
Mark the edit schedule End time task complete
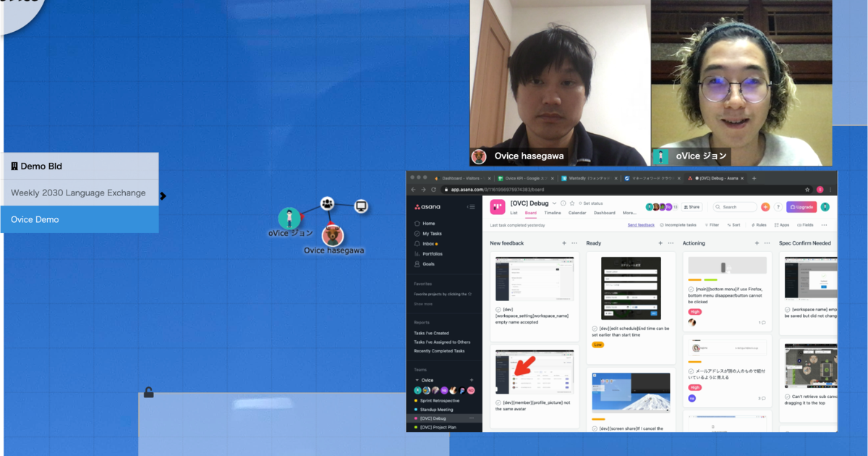click(x=595, y=329)
